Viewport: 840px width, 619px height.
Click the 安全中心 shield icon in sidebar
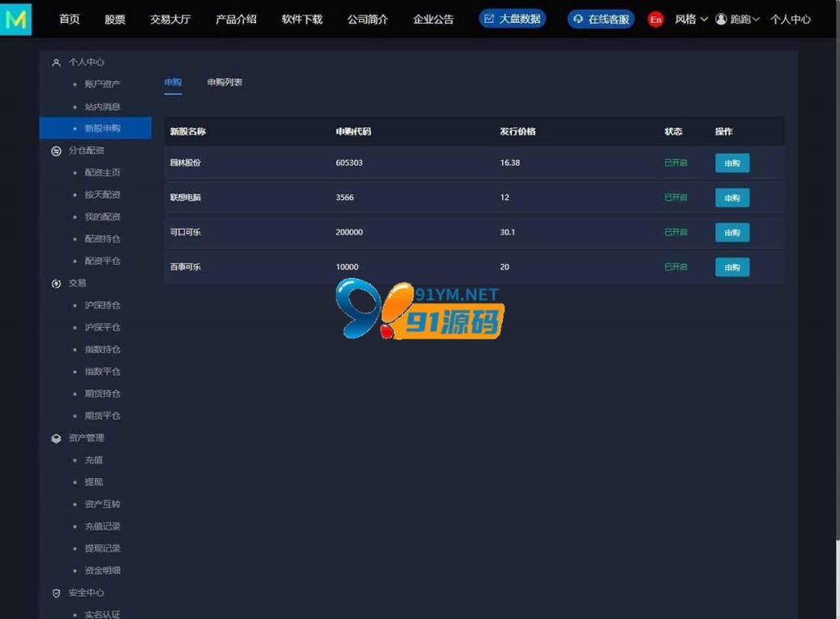pos(57,594)
